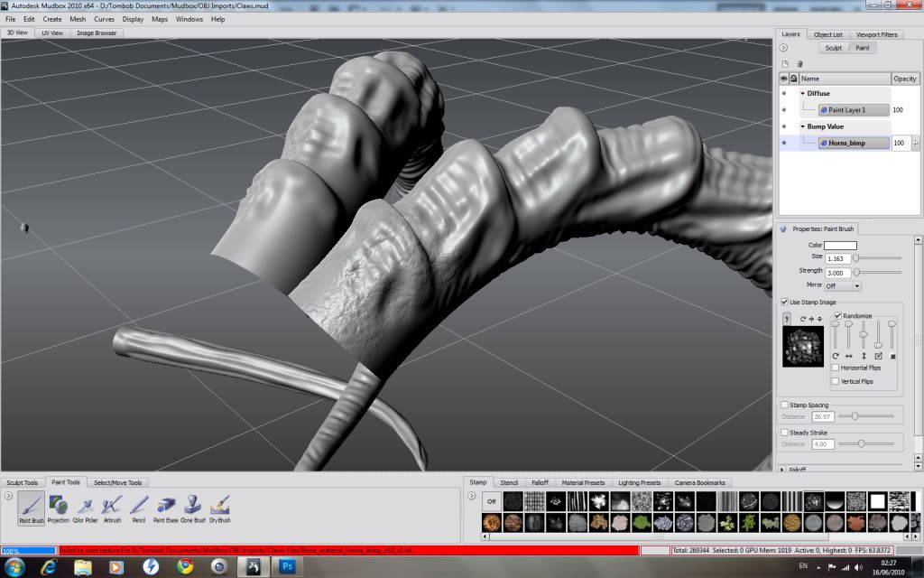
Task: Open the Mirror dropdown
Action: [844, 285]
